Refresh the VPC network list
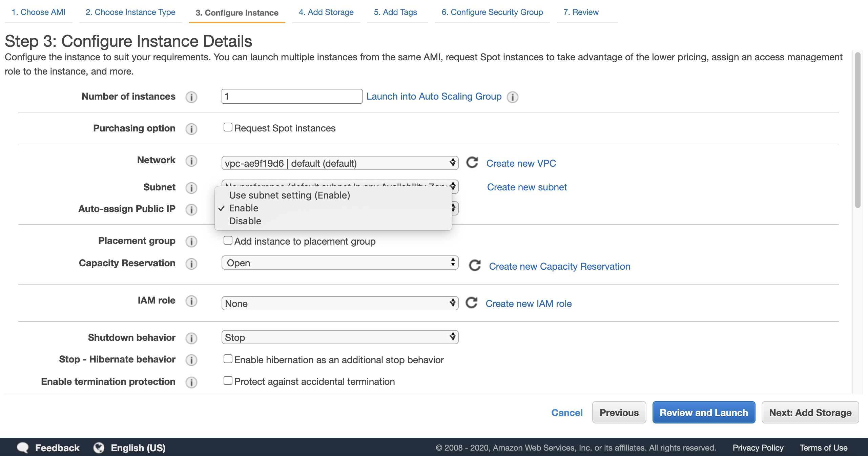Screen dimensions: 868x456 click(472, 163)
